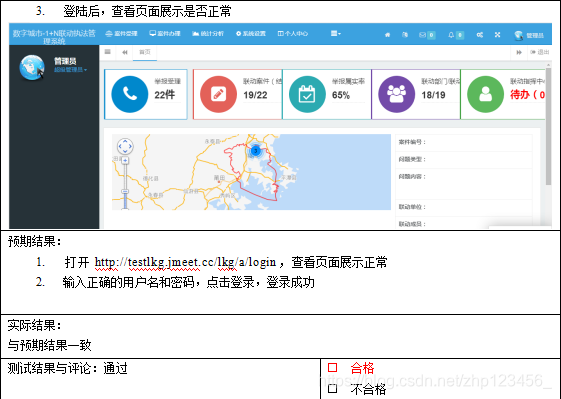Click the 65% rate value
561x399 pixels.
(x=341, y=95)
